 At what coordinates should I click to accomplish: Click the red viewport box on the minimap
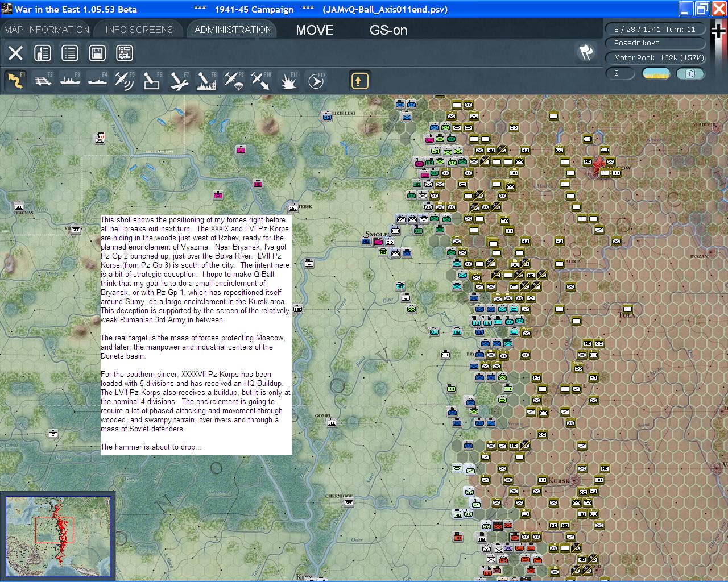(x=54, y=530)
